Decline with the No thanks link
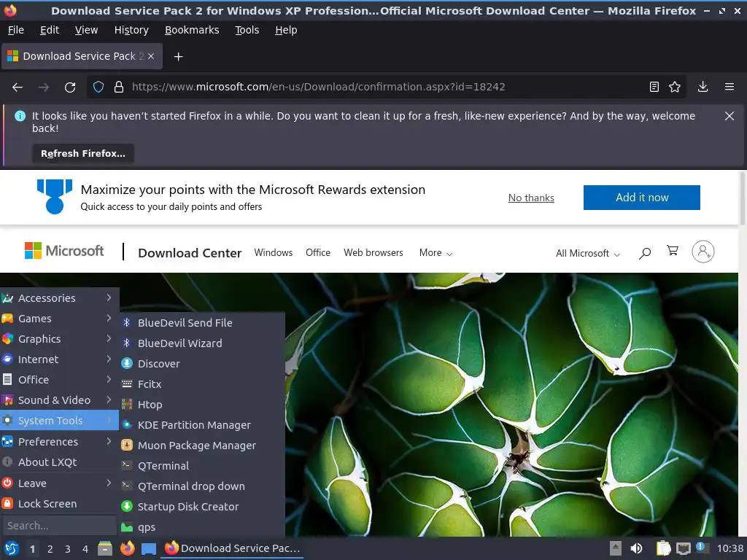 531,198
